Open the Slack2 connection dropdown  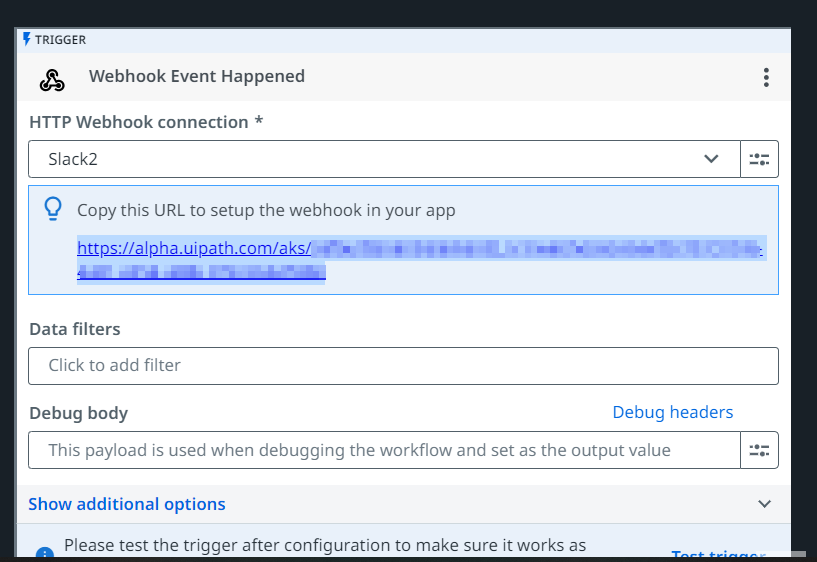click(x=385, y=159)
